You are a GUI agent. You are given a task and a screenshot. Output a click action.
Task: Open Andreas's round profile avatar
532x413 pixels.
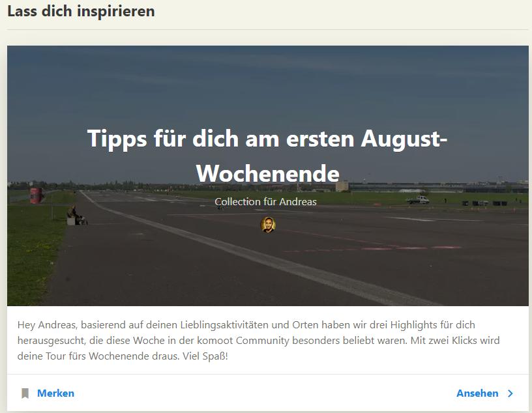(x=268, y=225)
